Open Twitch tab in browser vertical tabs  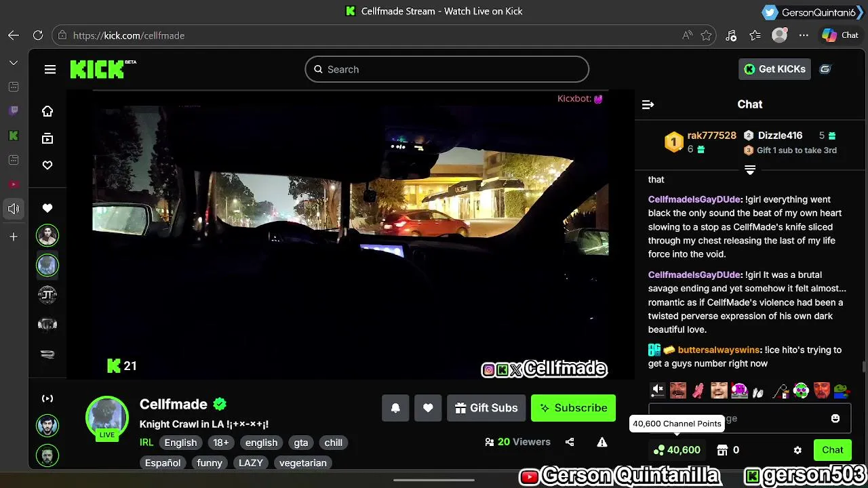point(14,110)
